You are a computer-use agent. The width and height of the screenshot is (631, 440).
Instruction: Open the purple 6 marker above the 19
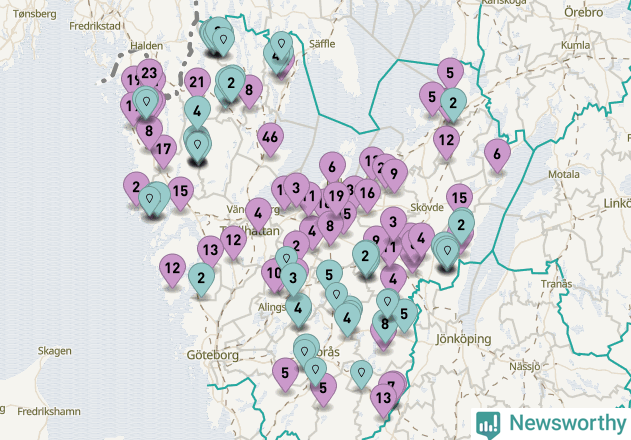[332, 168]
